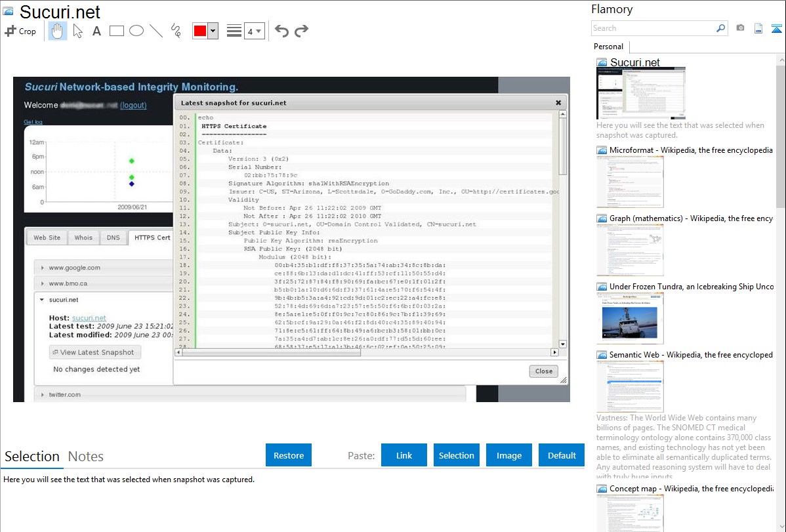Click the Flamory search field
This screenshot has height=532, width=786.
pyautogui.click(x=653, y=28)
